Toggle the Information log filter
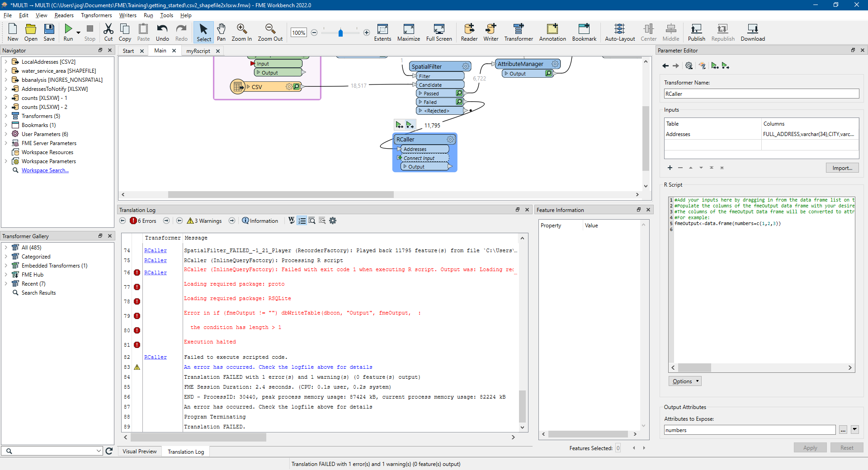Image resolution: width=868 pixels, height=470 pixels. click(x=260, y=221)
